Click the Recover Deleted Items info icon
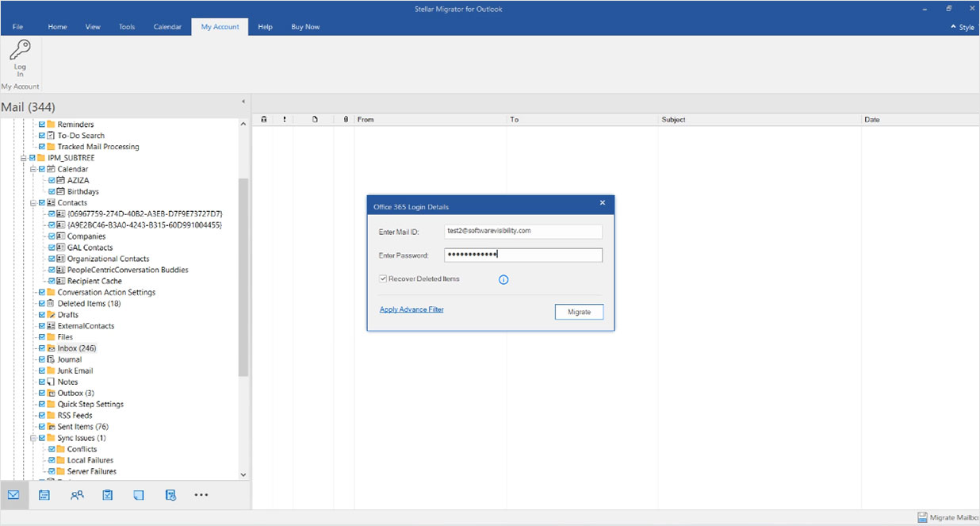The height and width of the screenshot is (526, 980). click(x=503, y=279)
